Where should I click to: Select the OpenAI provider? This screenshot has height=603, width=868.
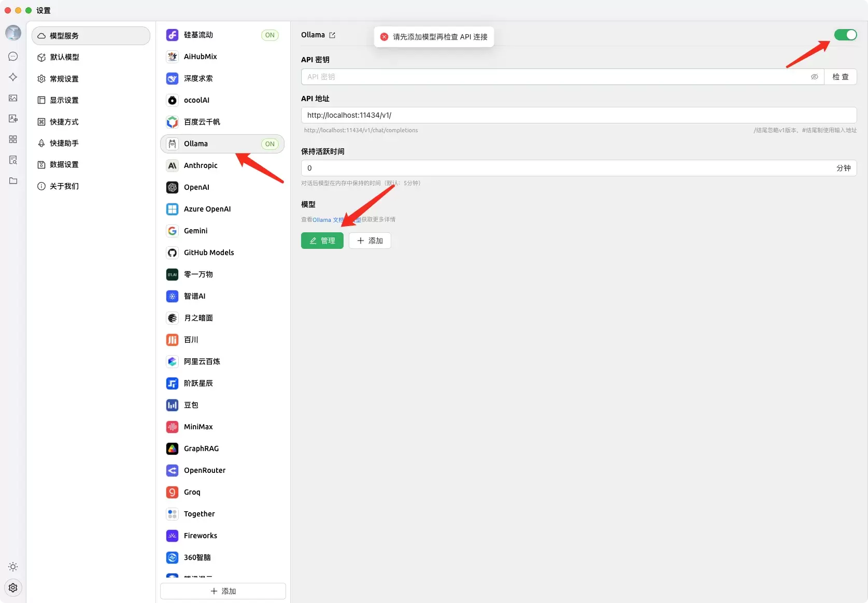pos(222,187)
